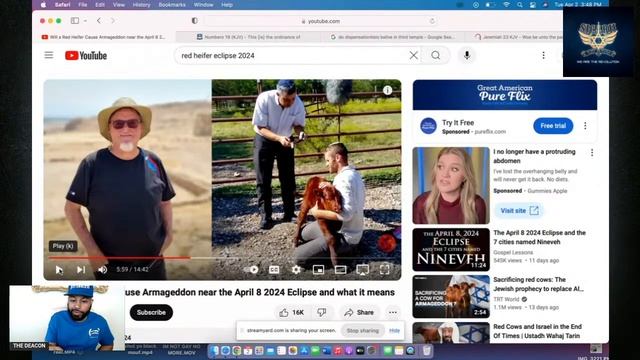The width and height of the screenshot is (640, 360).
Task: Open the Music app in the Dock
Action: [x=338, y=350]
